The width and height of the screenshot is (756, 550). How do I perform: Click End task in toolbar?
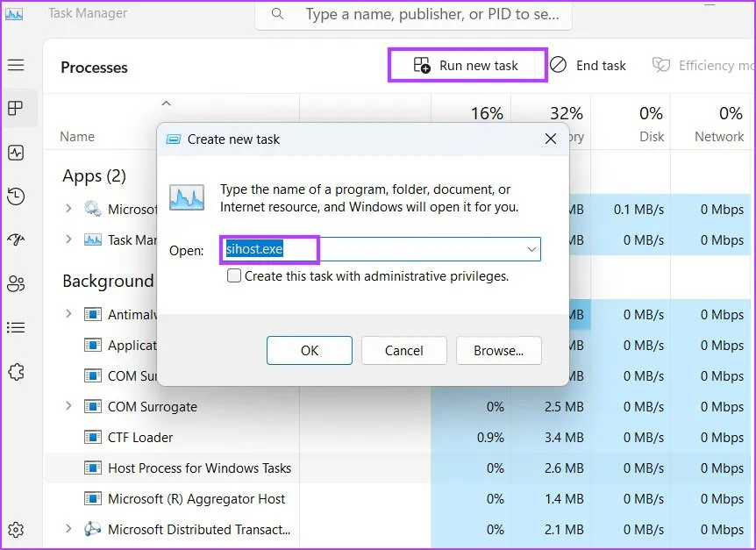click(x=588, y=66)
